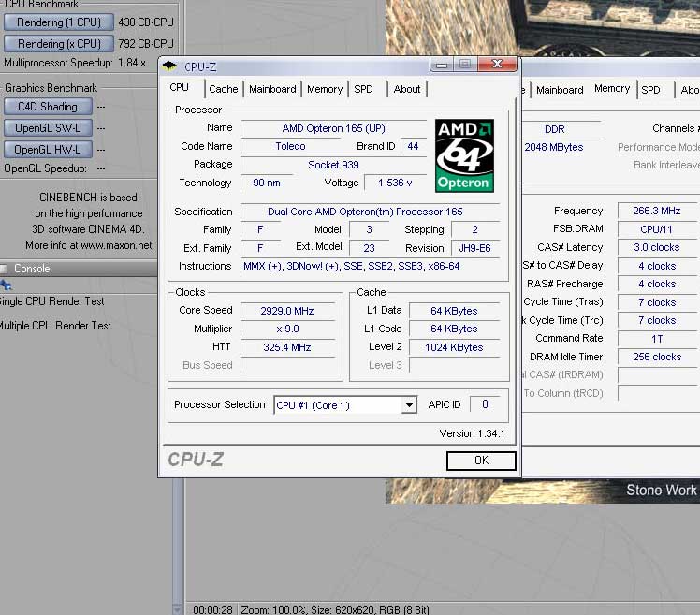Click the 90 nm technology value
The width and height of the screenshot is (700, 615).
[267, 183]
